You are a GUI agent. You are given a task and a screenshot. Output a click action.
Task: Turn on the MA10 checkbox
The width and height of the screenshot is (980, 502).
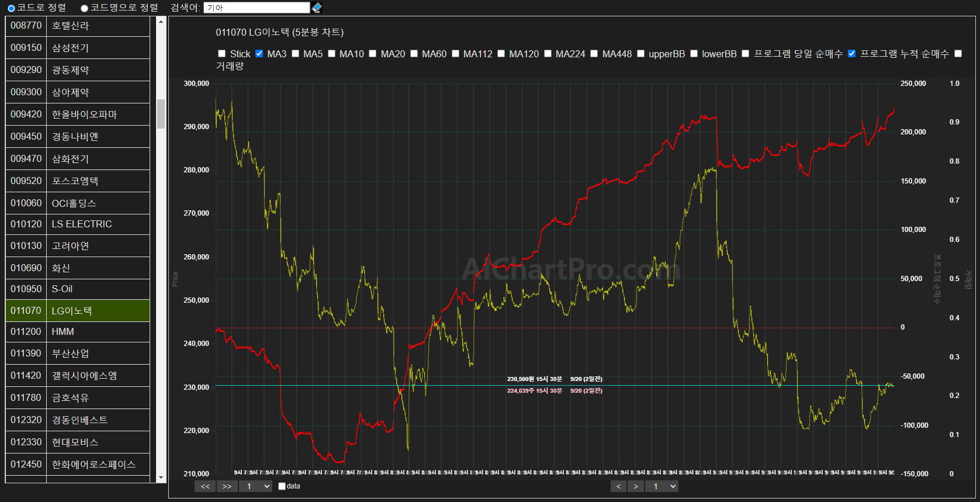[332, 54]
